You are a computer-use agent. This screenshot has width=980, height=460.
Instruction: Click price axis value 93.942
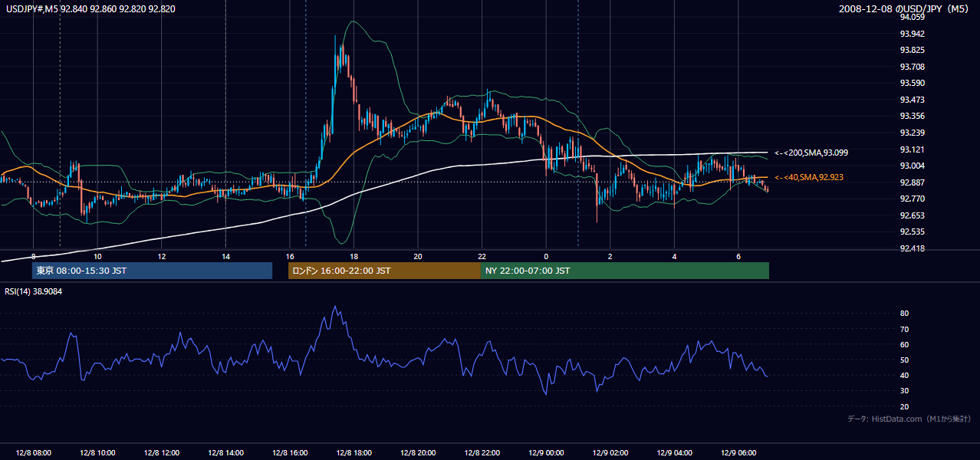click(x=913, y=33)
